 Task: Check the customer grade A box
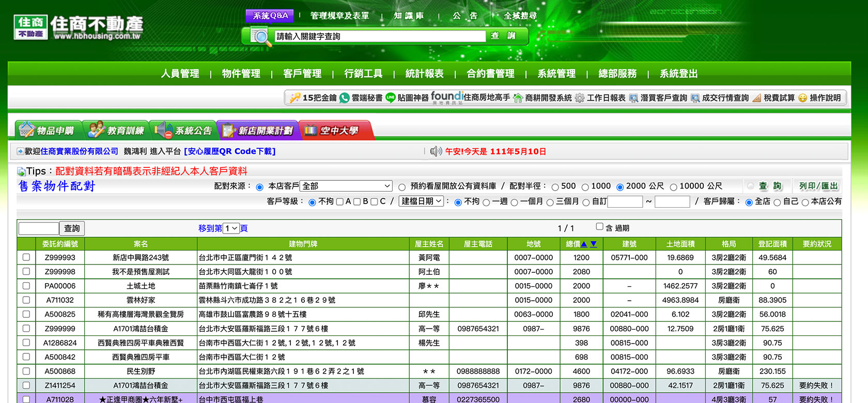[x=340, y=202]
